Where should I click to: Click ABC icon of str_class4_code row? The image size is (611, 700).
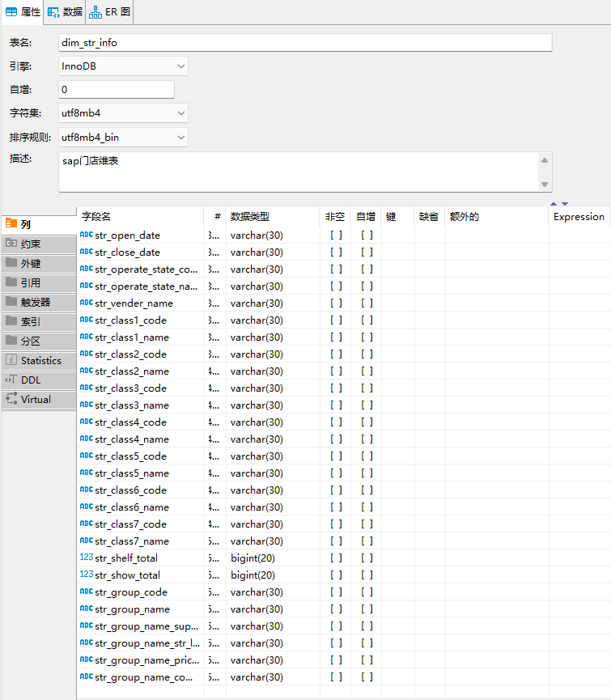click(x=86, y=422)
